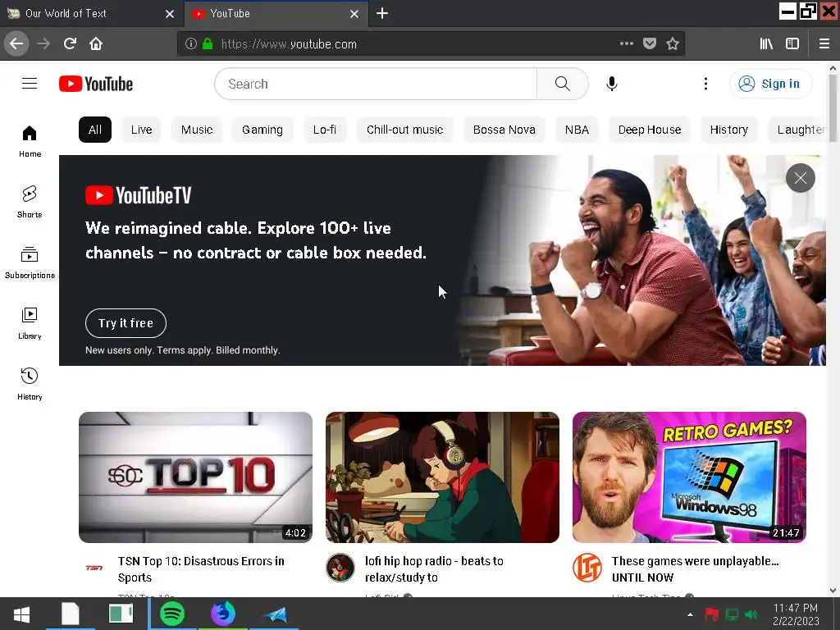The width and height of the screenshot is (840, 630).
Task: Open the TSN Top 10 video thumbnail
Action: click(195, 477)
